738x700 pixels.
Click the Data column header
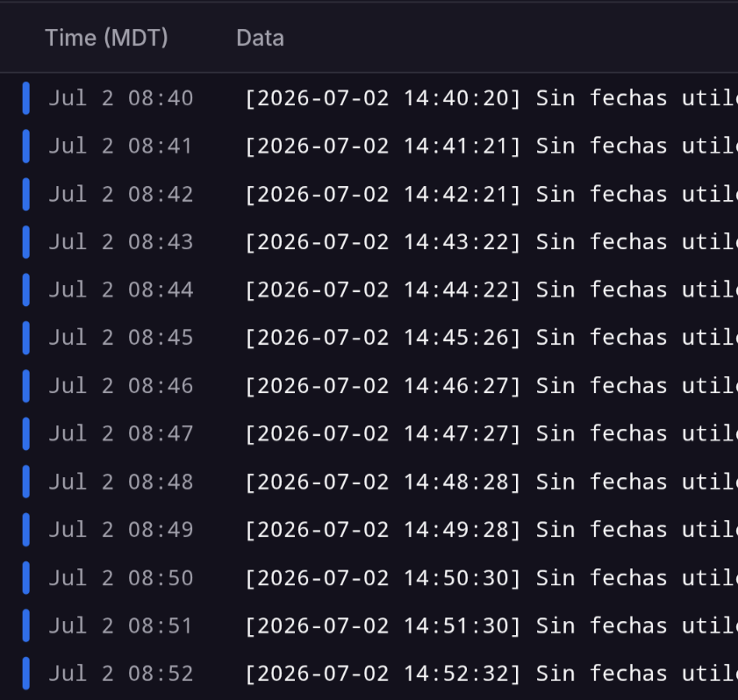tap(261, 38)
